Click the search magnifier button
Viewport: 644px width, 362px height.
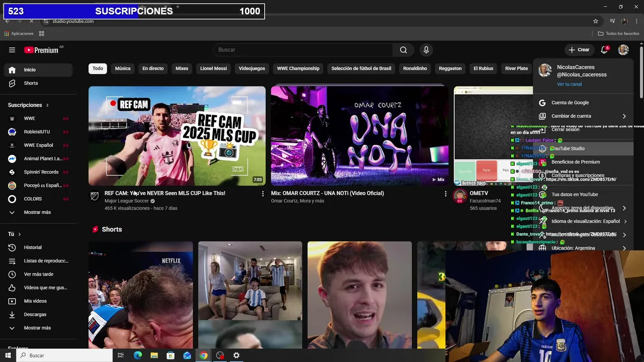[404, 50]
